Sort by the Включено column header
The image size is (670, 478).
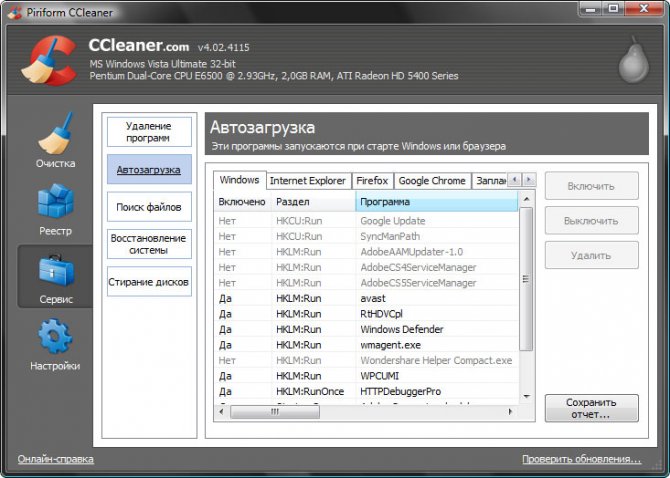coord(242,202)
